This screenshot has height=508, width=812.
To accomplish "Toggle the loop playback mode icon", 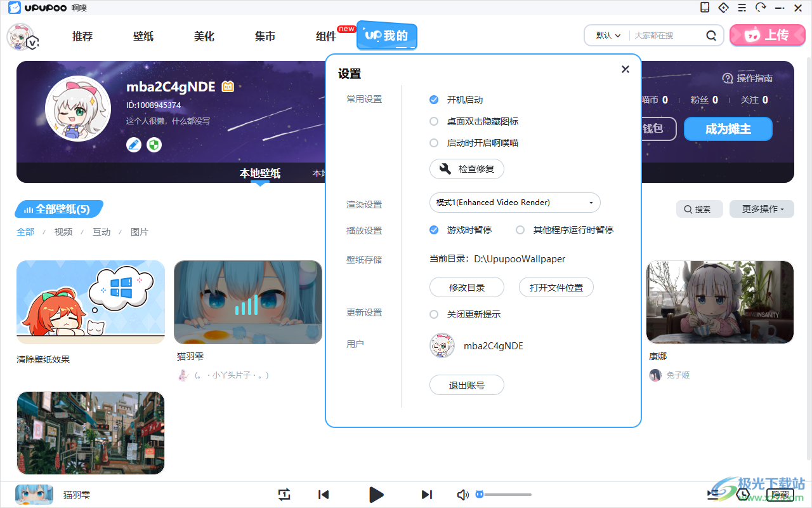I will pos(284,495).
